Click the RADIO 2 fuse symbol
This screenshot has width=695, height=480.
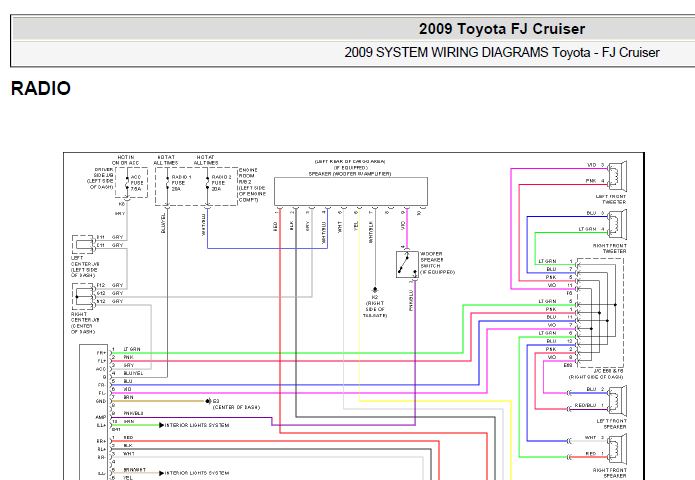(x=207, y=183)
